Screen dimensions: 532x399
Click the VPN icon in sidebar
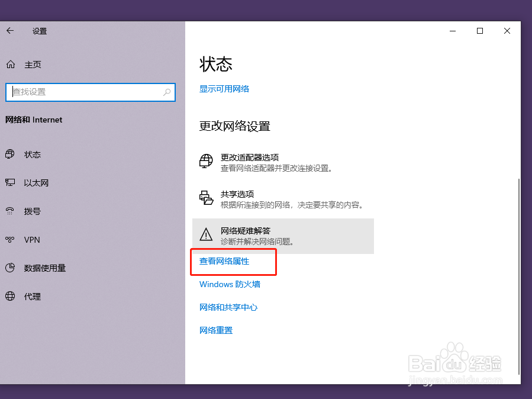pos(10,240)
